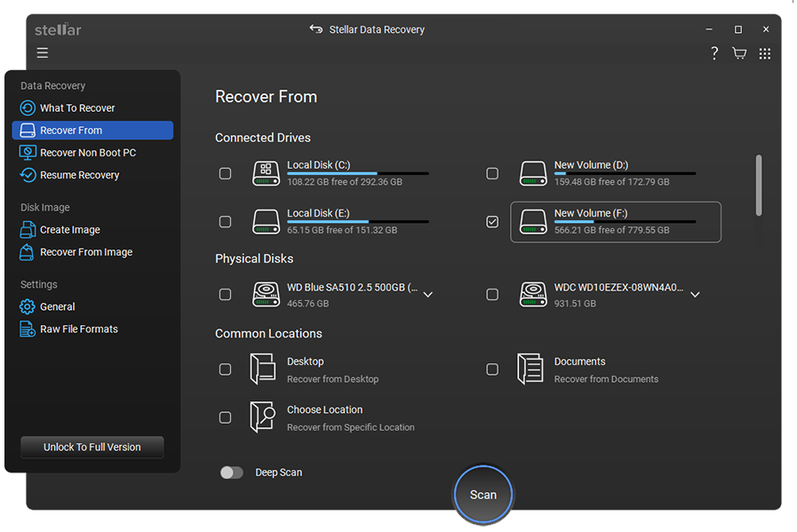Click "931.51 GB" disk size text
The width and height of the screenshot is (797, 532).
(x=575, y=304)
